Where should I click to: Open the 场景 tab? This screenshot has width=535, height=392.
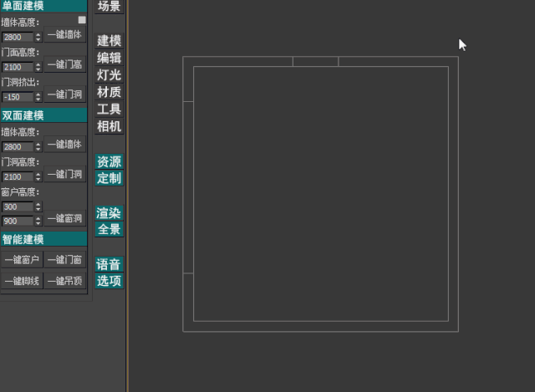click(x=110, y=7)
